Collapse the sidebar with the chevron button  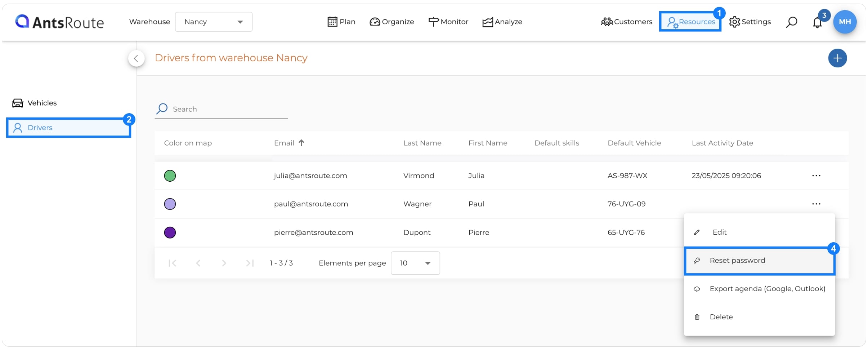click(136, 58)
